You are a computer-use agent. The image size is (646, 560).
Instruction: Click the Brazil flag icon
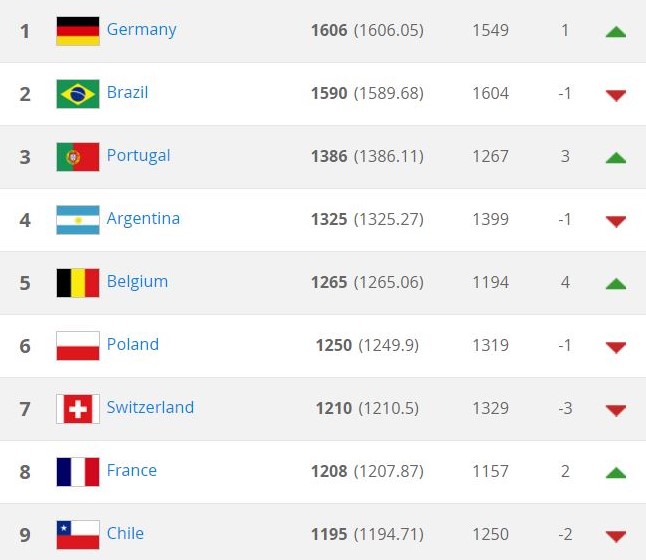click(x=78, y=94)
